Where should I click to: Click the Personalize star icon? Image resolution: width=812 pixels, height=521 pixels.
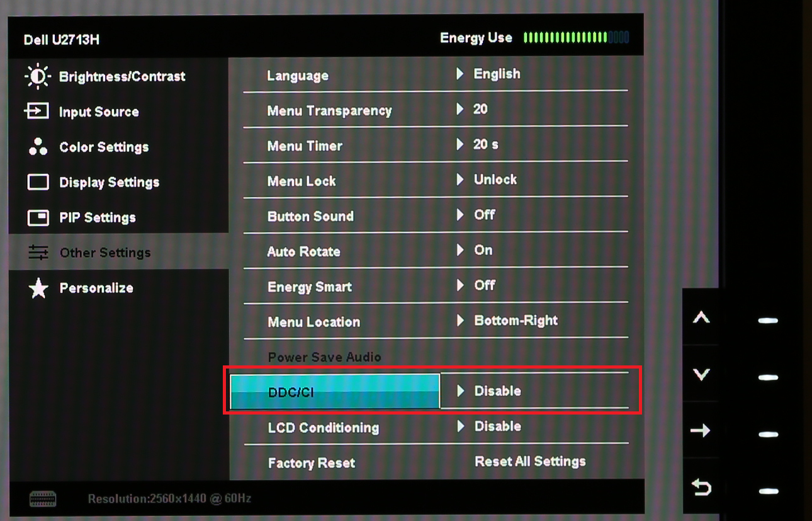[38, 289]
